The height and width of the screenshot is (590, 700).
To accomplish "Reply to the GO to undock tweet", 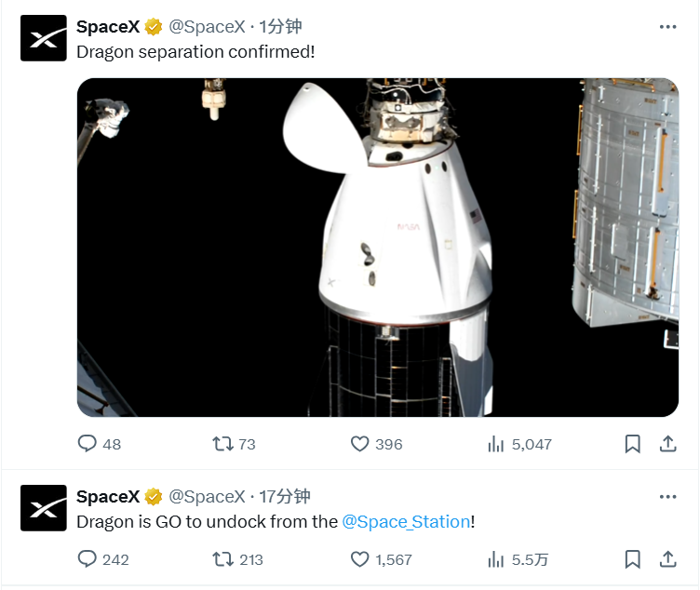I will click(87, 559).
